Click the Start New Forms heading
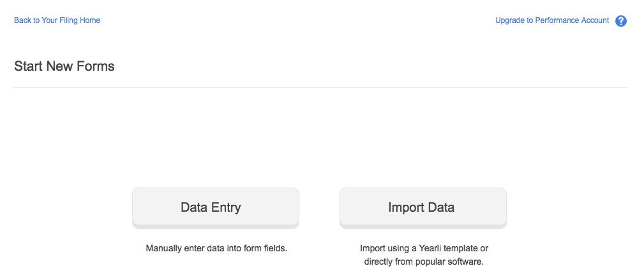Image resolution: width=644 pixels, height=280 pixels. (64, 66)
